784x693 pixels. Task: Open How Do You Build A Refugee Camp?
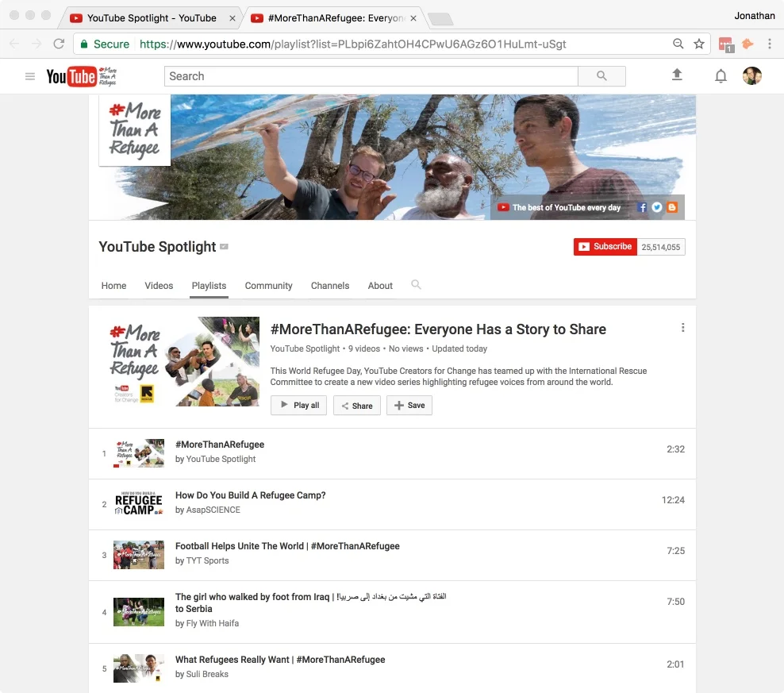pyautogui.click(x=251, y=495)
